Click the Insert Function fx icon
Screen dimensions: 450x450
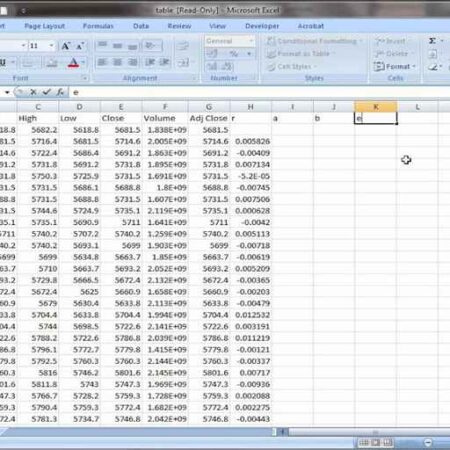click(60, 92)
